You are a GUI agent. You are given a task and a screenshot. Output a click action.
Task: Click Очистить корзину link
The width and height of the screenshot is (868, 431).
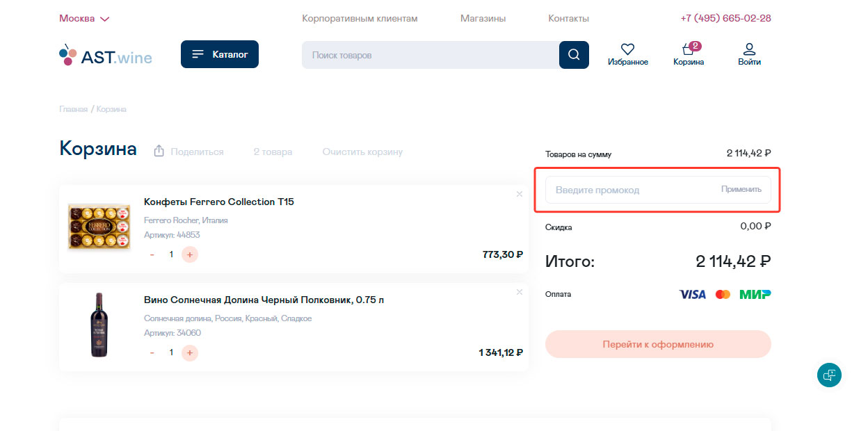click(362, 152)
